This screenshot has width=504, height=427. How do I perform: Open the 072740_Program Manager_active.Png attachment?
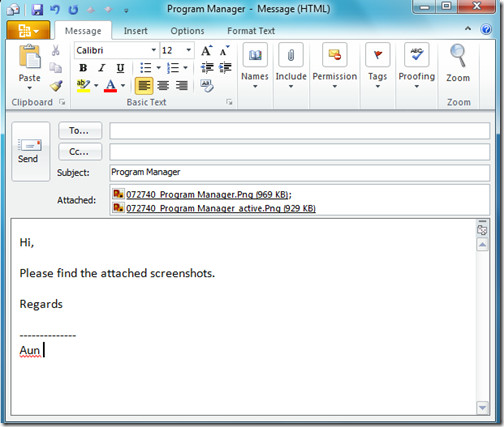click(x=221, y=208)
